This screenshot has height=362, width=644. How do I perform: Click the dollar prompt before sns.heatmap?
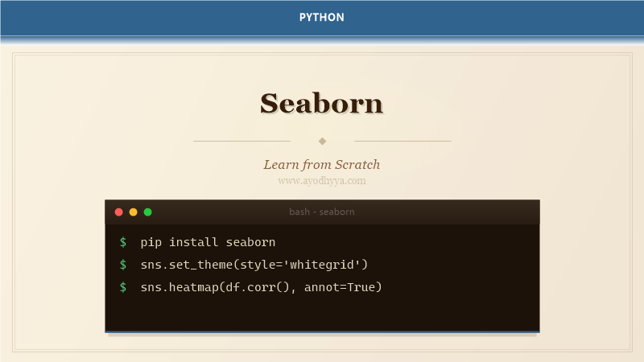pyautogui.click(x=123, y=287)
